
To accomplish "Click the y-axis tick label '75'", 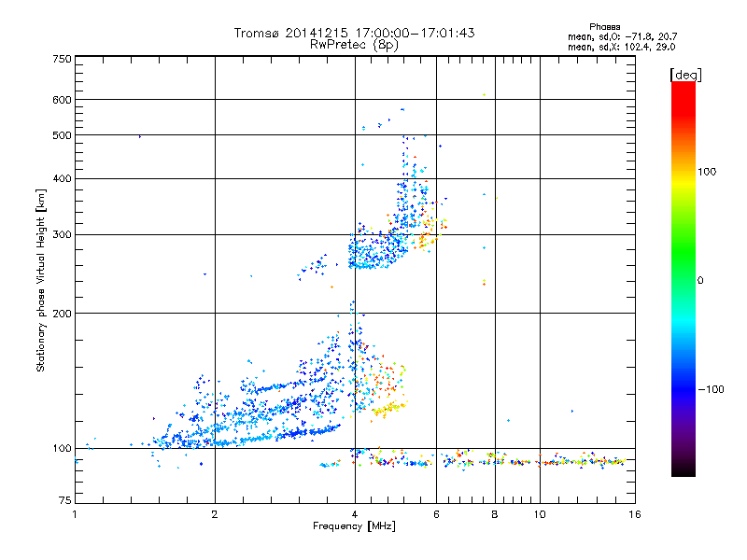I will click(65, 500).
